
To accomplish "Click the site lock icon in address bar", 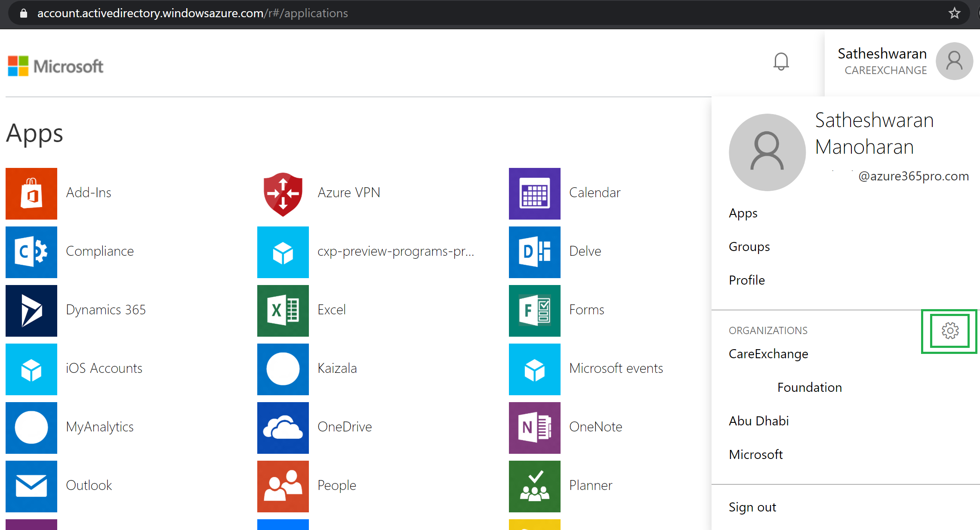I will tap(24, 13).
